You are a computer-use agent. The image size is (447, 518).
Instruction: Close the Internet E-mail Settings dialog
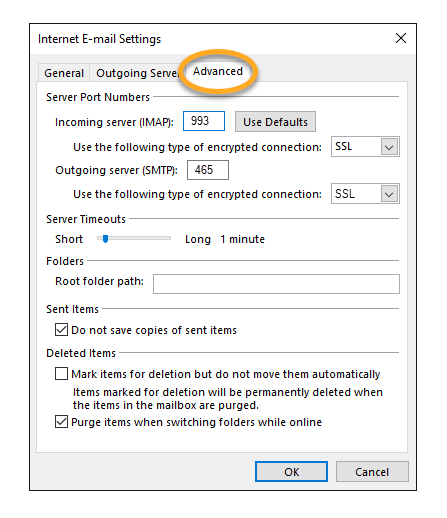[x=401, y=38]
